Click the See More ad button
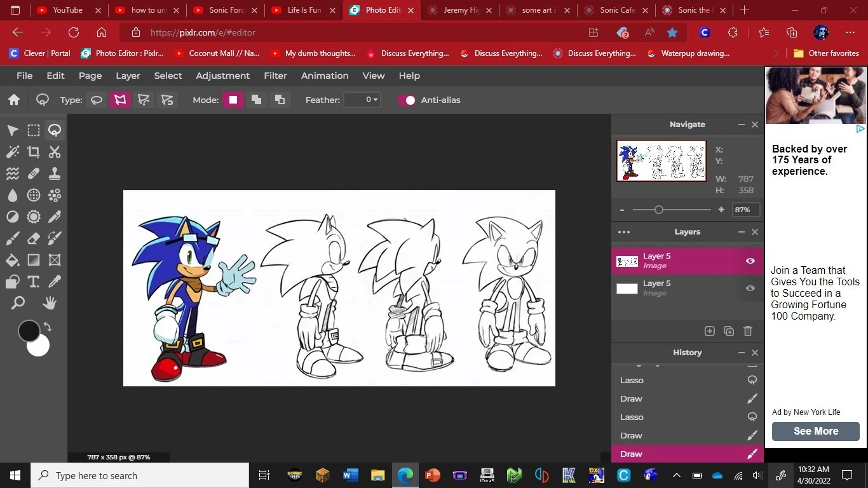This screenshot has width=868, height=488. point(815,431)
